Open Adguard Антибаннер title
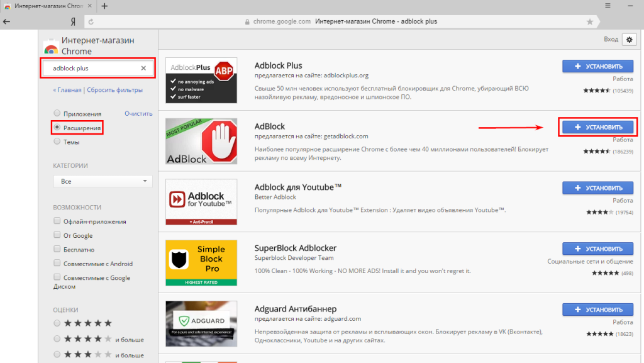The height and width of the screenshot is (363, 644). click(x=296, y=309)
